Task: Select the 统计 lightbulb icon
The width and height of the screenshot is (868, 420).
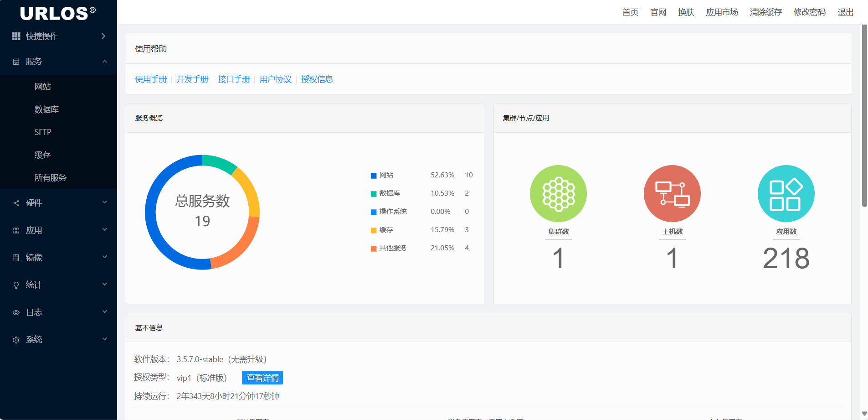Action: pyautogui.click(x=16, y=285)
